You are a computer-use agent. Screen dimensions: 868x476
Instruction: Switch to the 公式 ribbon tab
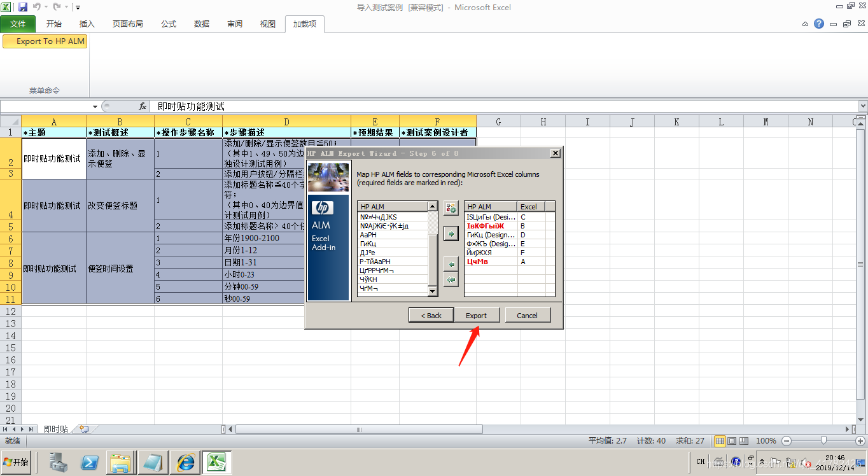click(169, 24)
